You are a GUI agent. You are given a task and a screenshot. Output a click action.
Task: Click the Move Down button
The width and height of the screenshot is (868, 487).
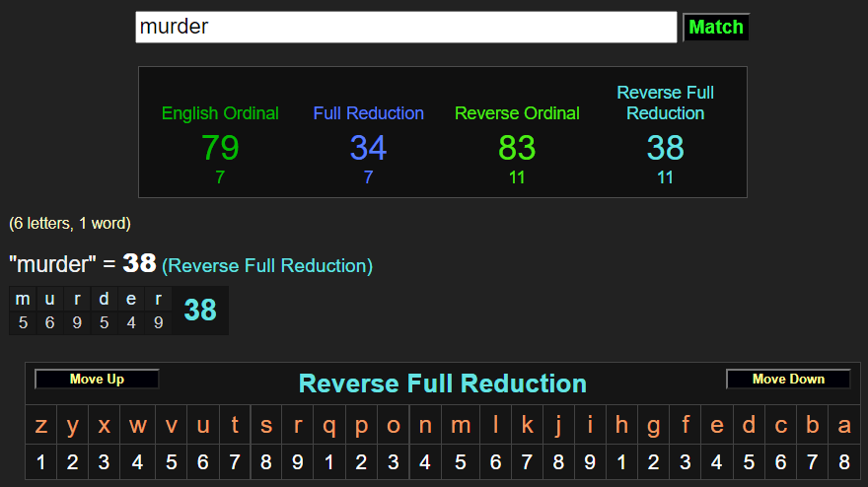click(x=788, y=380)
